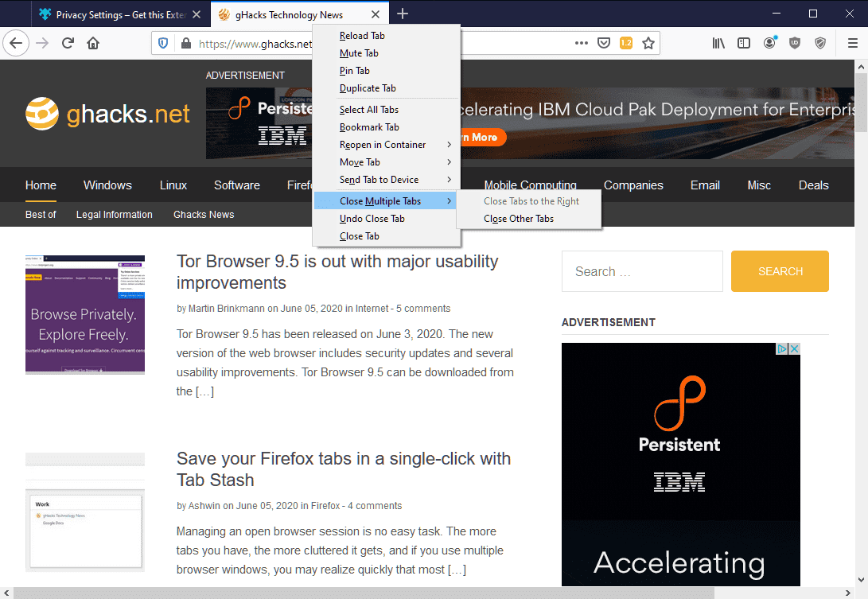Viewport: 868px width, 599px height.
Task: Click the rightmost shield extension icon in the toolbar
Action: [820, 43]
